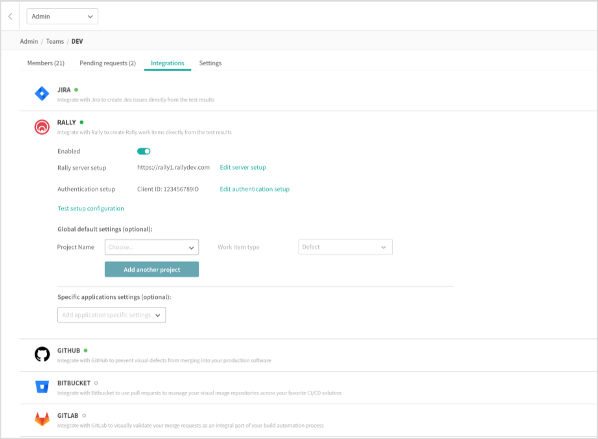Click the green status dot beside RALLY

(82, 122)
